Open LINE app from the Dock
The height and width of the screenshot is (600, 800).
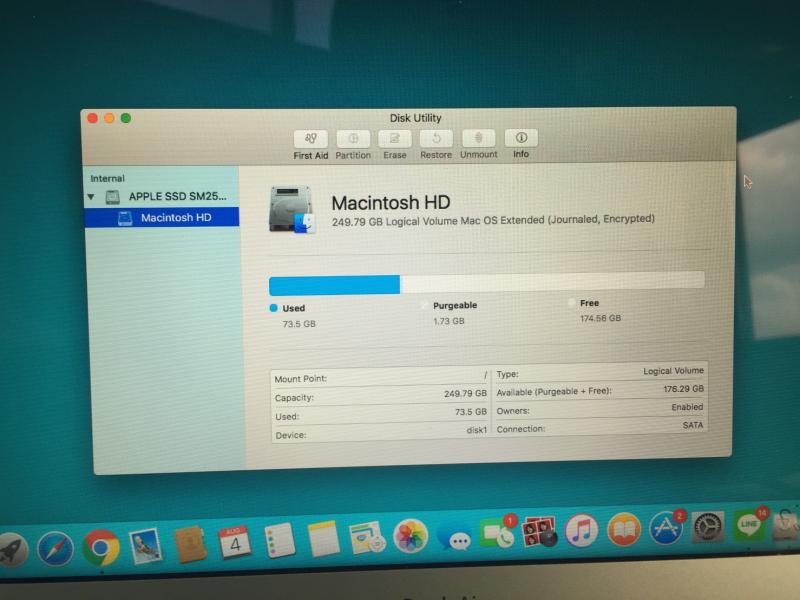point(749,524)
